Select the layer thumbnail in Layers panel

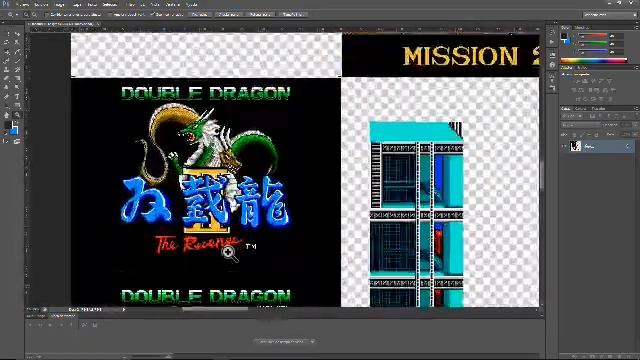(575, 146)
